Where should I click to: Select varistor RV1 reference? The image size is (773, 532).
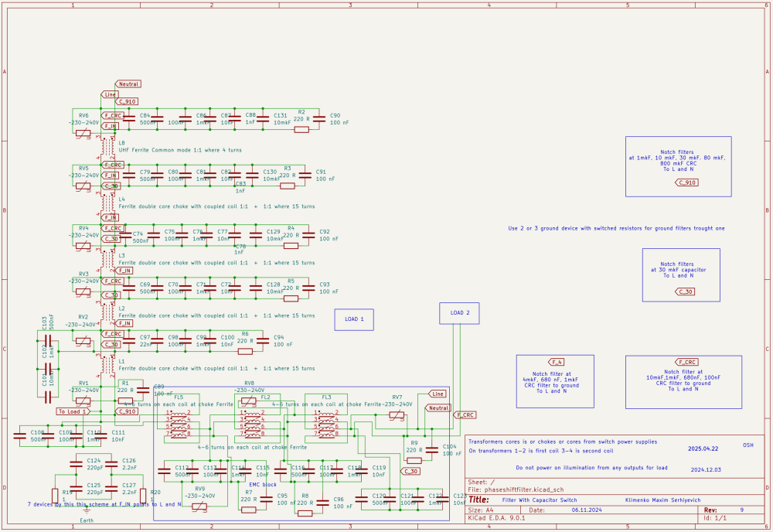click(x=83, y=383)
